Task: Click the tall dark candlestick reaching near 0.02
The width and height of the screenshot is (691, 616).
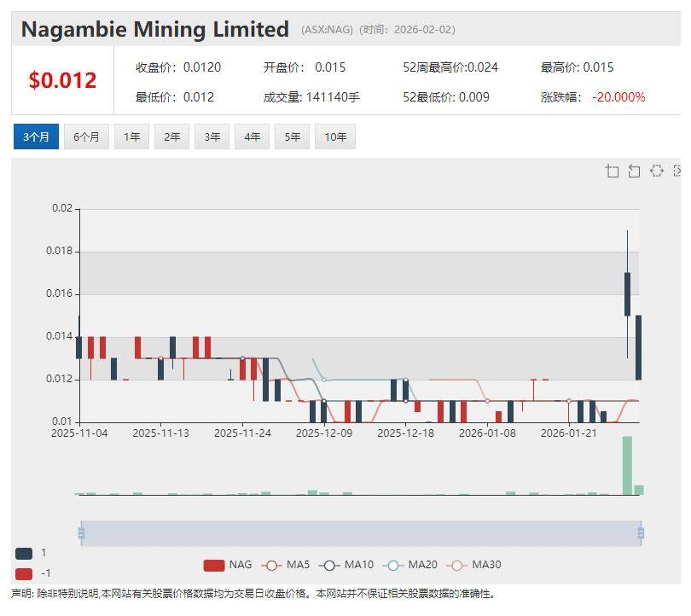Action: pos(627,293)
